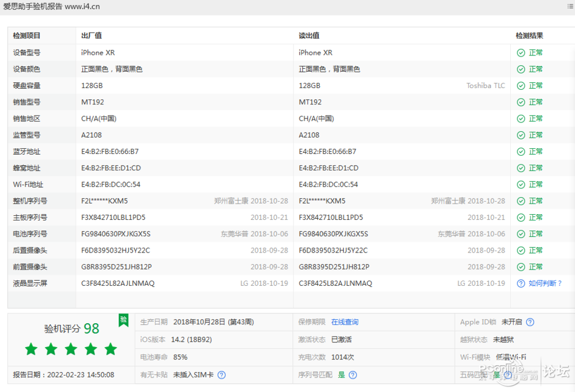Click the Toshiba TLC storage label
Screen dimensions: 575x392
click(x=486, y=86)
